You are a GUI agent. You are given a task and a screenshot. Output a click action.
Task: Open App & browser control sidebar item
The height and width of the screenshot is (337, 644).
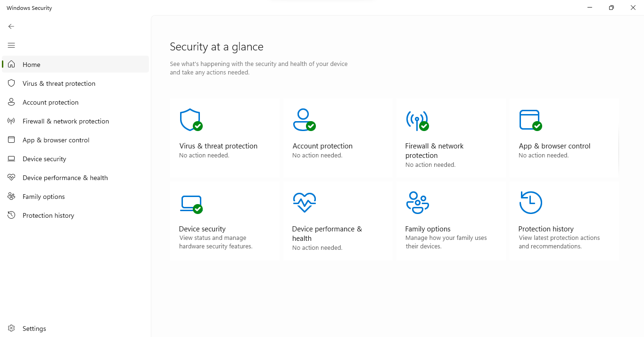[56, 140]
